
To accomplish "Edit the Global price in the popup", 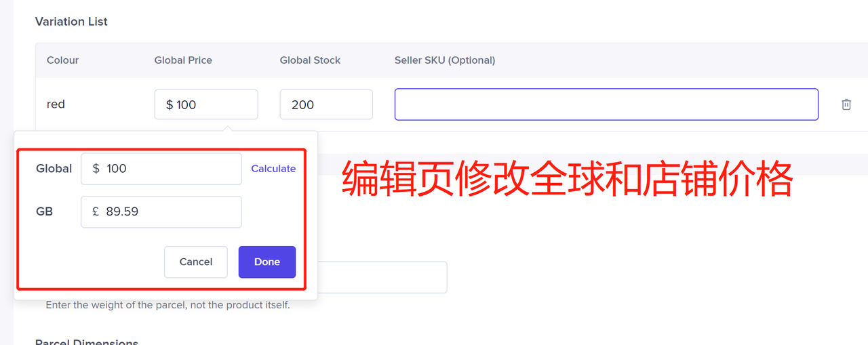I will tap(161, 169).
